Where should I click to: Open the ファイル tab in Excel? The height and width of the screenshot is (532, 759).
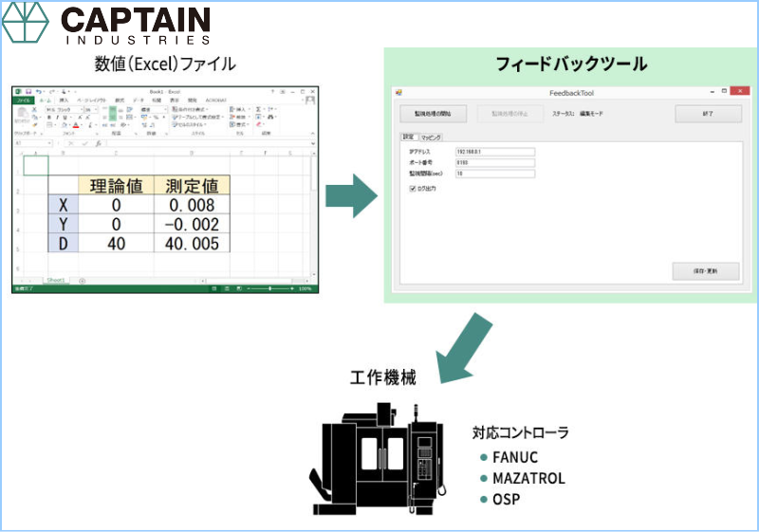pyautogui.click(x=23, y=101)
